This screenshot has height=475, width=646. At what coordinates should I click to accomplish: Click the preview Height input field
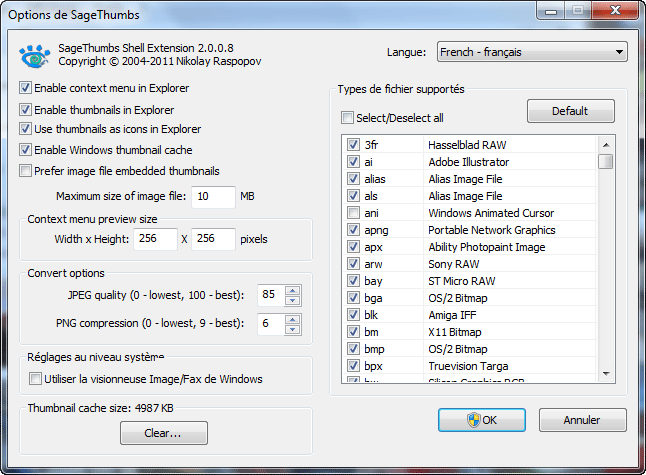click(213, 239)
